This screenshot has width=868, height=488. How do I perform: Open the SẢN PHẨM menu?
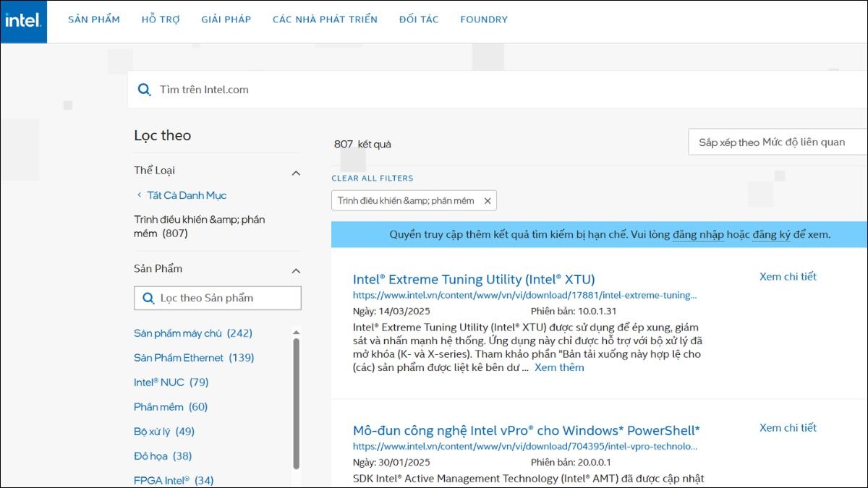pyautogui.click(x=94, y=20)
